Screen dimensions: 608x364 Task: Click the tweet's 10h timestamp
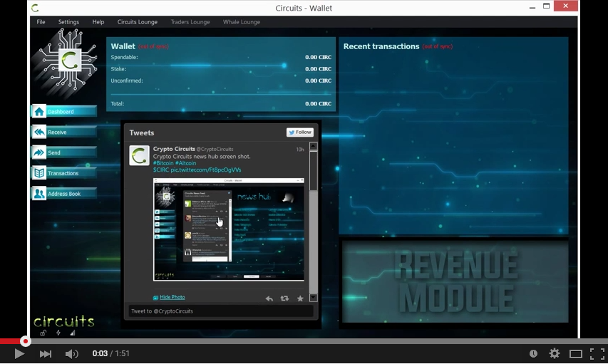(300, 150)
